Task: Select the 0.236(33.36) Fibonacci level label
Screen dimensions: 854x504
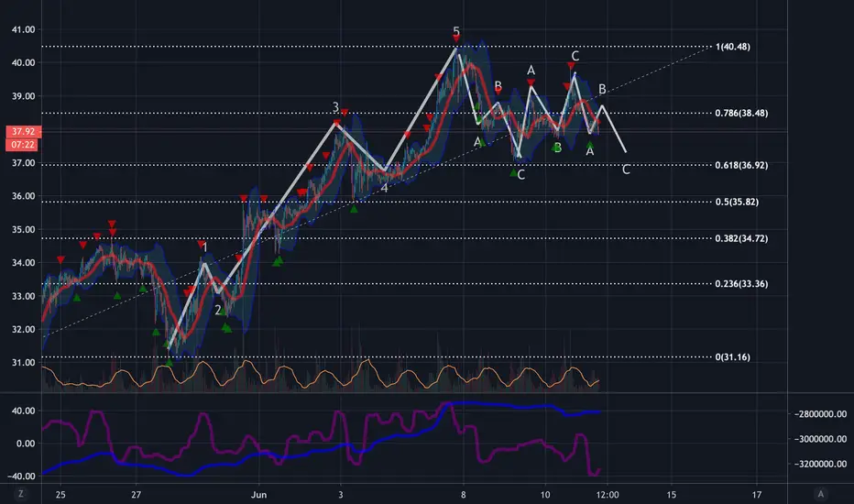Action: pos(741,284)
